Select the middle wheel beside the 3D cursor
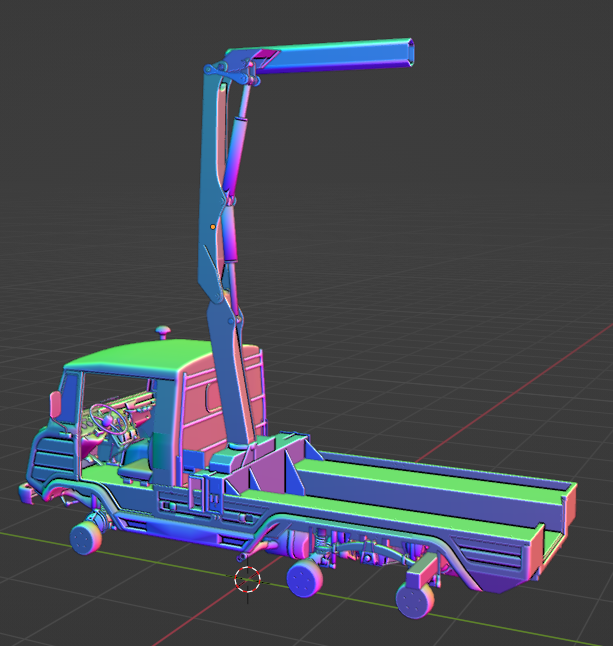The image size is (613, 646). [x=304, y=578]
